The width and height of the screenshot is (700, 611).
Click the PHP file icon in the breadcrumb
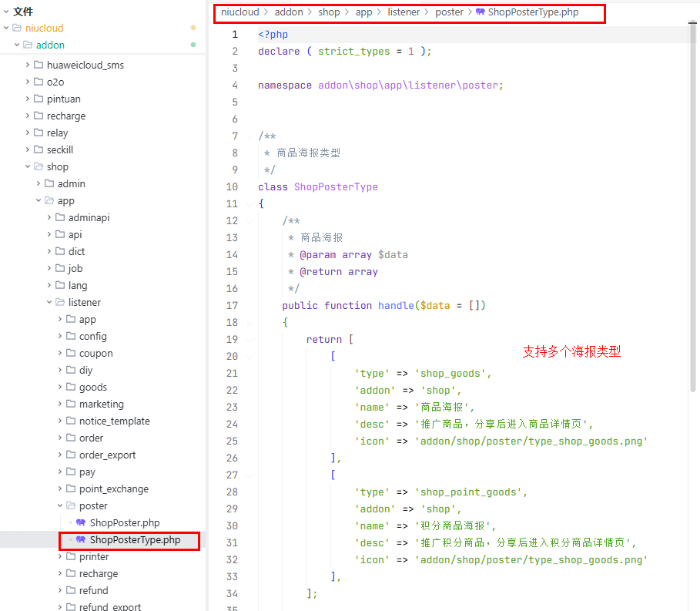pos(481,12)
